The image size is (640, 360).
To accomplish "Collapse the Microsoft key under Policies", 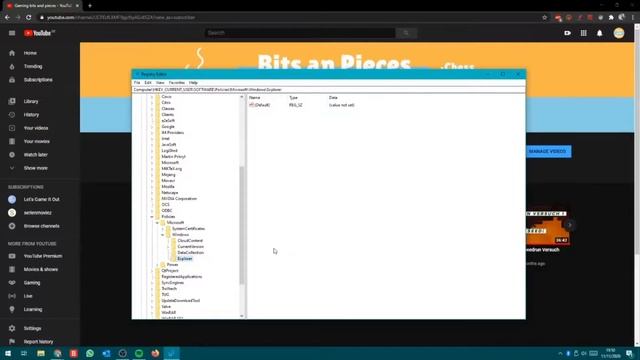I will 158,223.
